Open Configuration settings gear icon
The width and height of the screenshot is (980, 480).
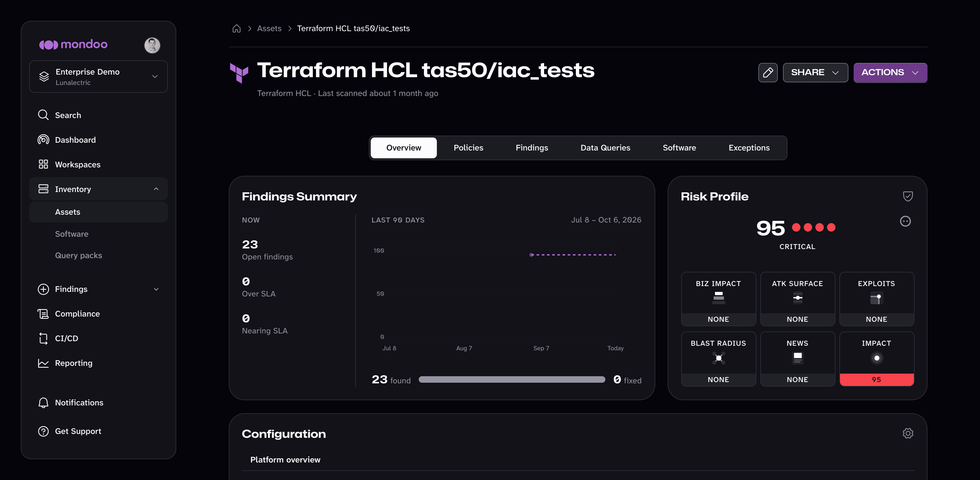(x=908, y=433)
